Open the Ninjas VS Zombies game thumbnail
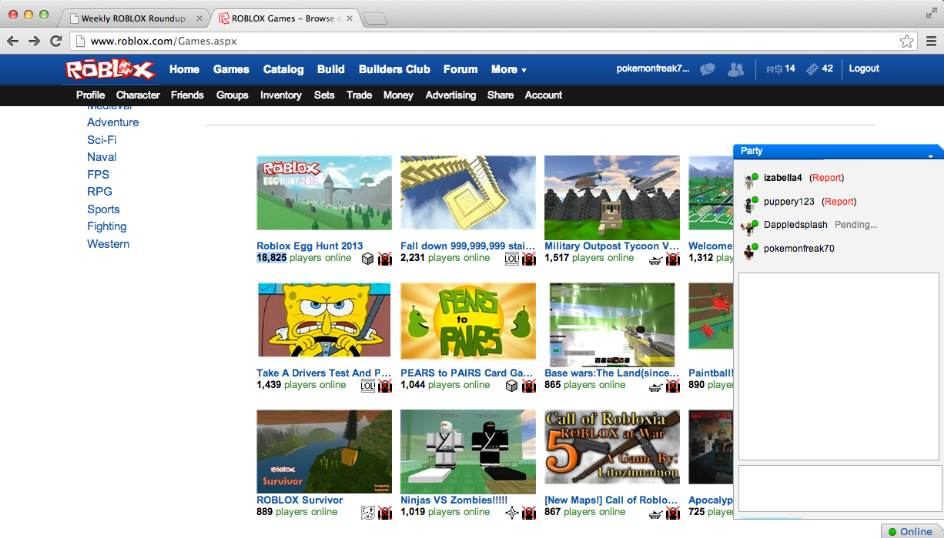 tap(468, 452)
